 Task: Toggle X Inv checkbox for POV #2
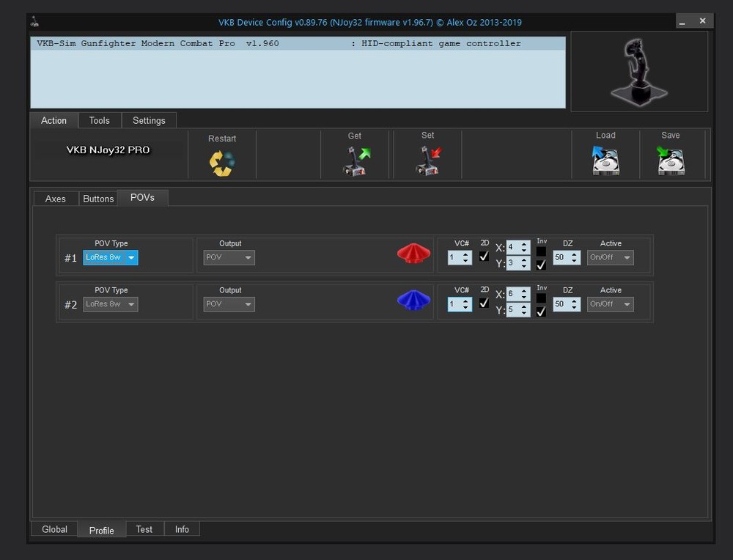tap(541, 298)
